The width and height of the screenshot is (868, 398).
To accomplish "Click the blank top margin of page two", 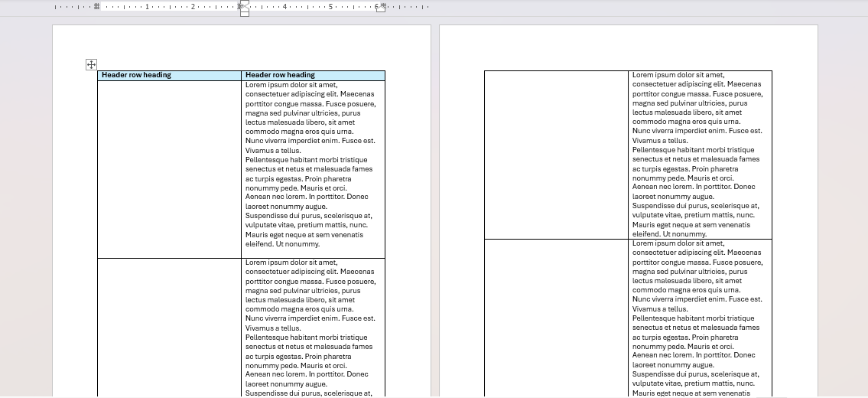I will click(x=628, y=47).
